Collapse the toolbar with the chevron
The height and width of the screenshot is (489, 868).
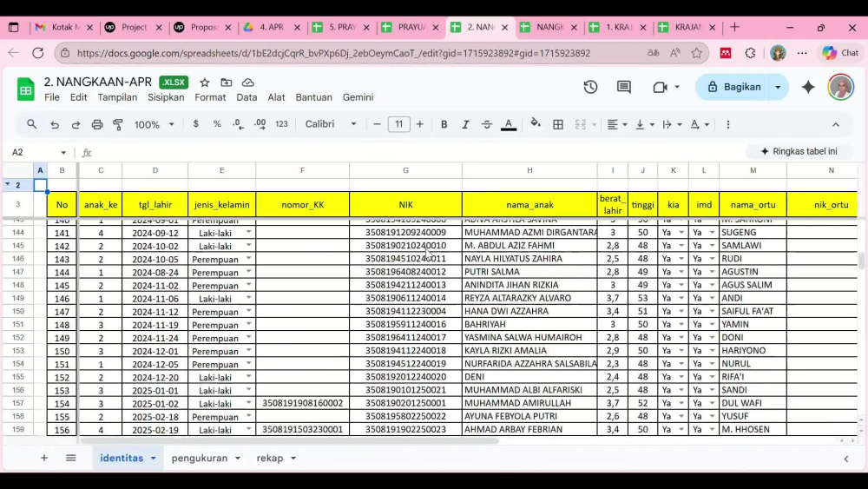click(x=835, y=124)
